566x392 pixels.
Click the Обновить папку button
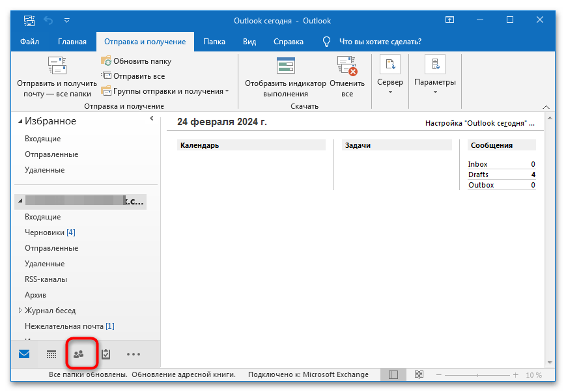point(136,61)
